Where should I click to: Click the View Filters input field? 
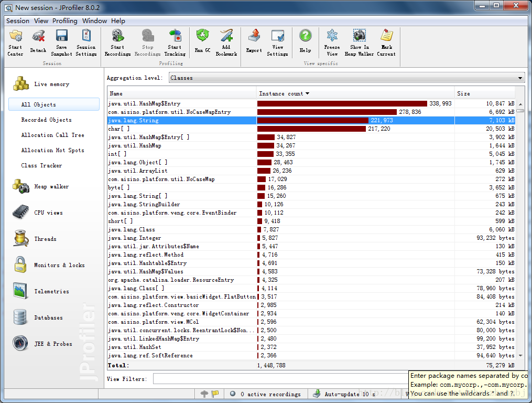[x=280, y=378]
